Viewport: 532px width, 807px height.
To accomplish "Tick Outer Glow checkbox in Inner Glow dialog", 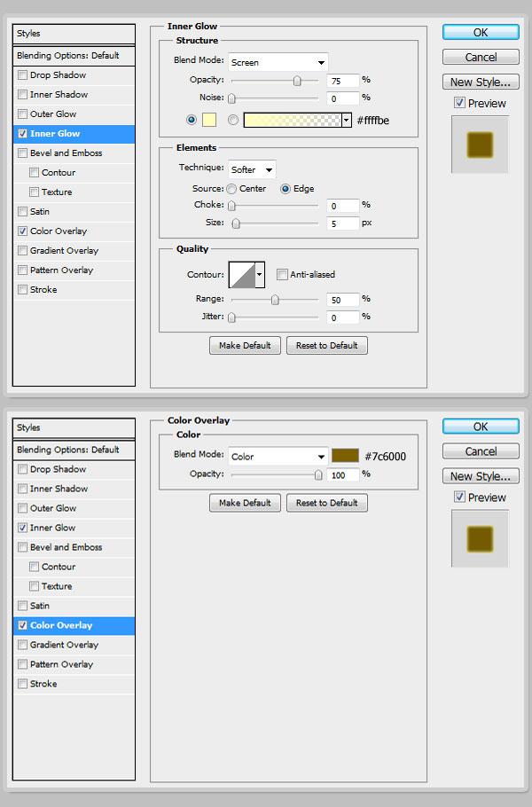I will [x=23, y=114].
